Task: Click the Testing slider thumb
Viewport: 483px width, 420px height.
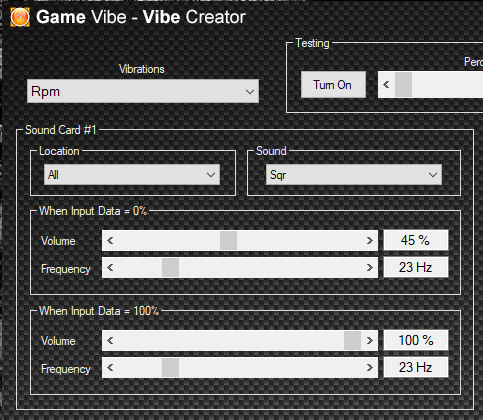Action: tap(403, 85)
